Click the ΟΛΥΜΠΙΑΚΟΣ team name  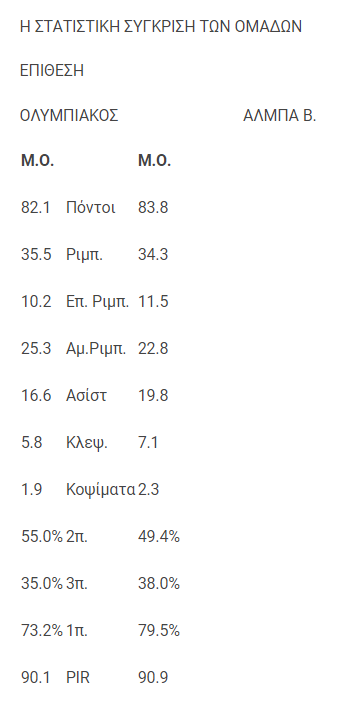(x=69, y=116)
